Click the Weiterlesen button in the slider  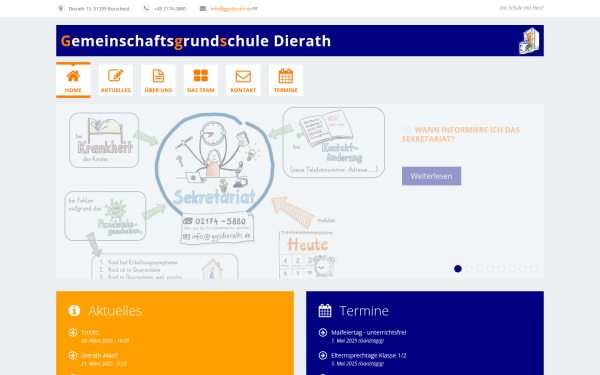click(431, 176)
